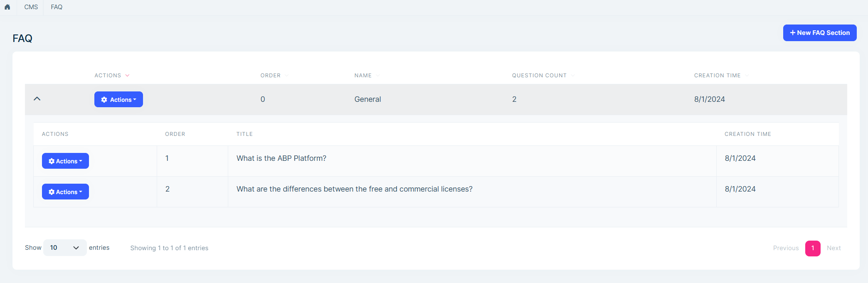Go to page 1 in pagination
This screenshot has width=868, height=283.
[x=812, y=248]
